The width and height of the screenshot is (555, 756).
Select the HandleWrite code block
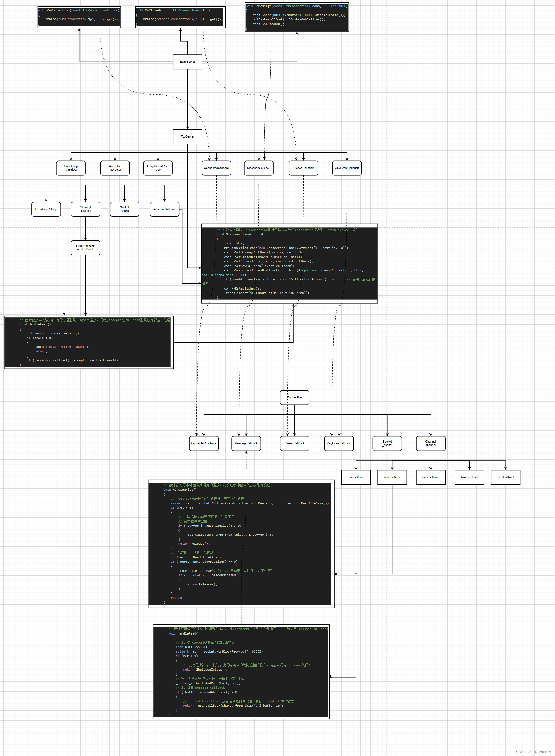tap(241, 543)
